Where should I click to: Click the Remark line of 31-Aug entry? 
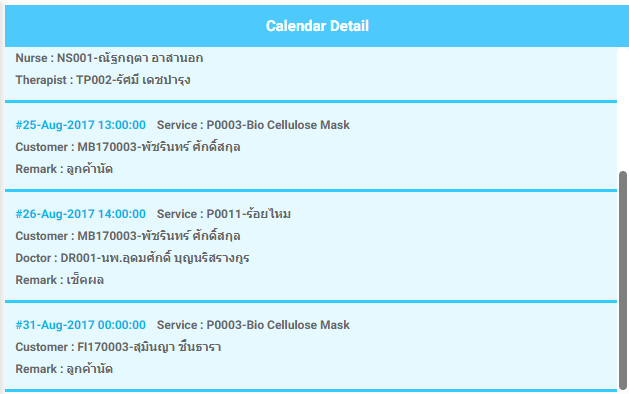coord(64,369)
